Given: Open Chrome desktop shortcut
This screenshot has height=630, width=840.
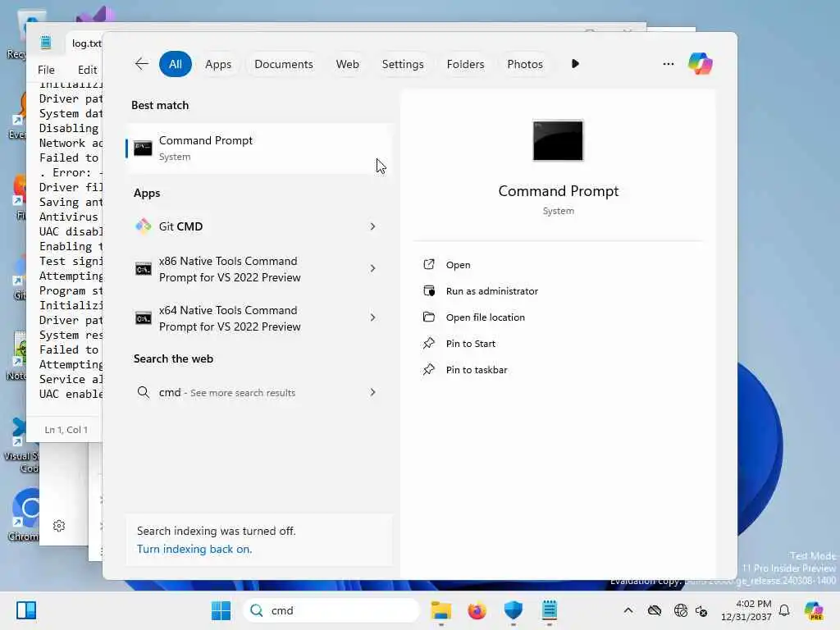Looking at the screenshot, I should click(x=24, y=514).
